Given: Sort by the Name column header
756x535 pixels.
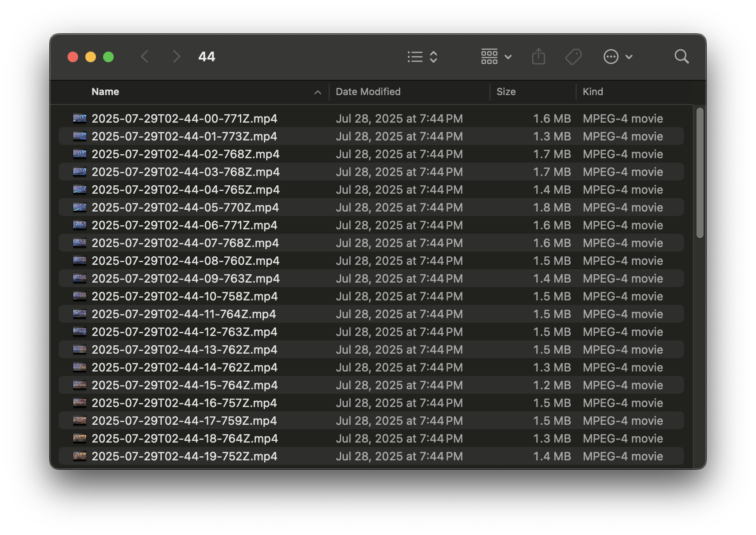Looking at the screenshot, I should [x=105, y=92].
